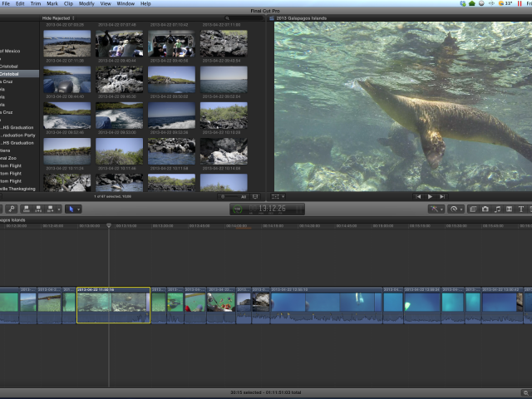The width and height of the screenshot is (532, 399).
Task: Open the Trim menu
Action: pos(36,3)
